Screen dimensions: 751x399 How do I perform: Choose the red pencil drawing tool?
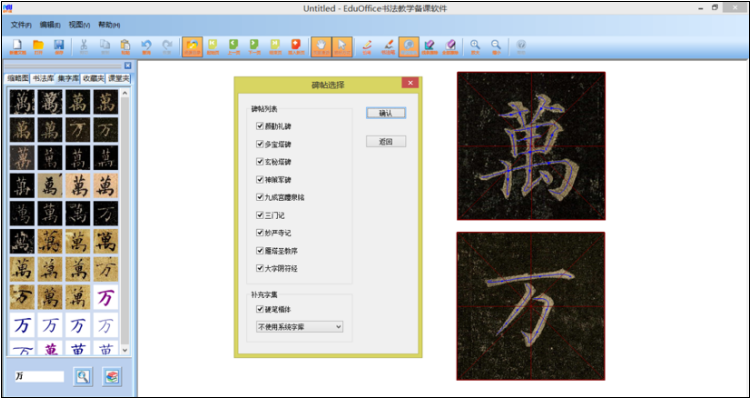point(367,47)
